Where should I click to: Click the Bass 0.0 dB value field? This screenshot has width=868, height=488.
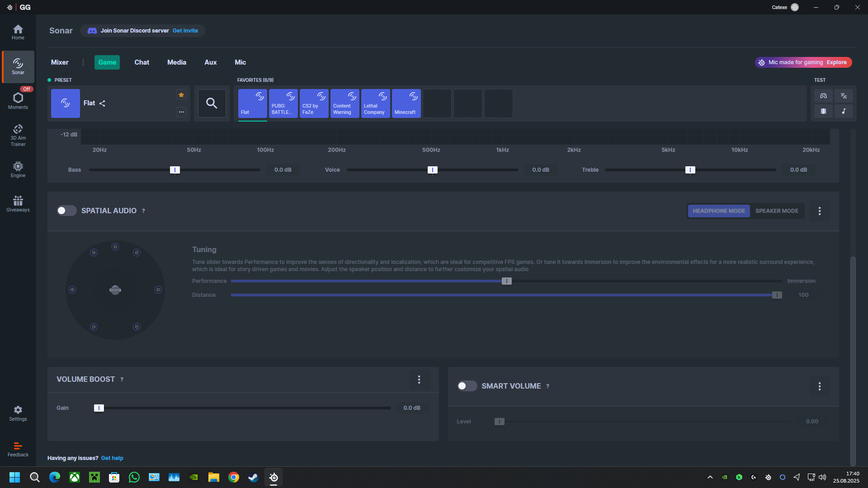(x=283, y=170)
